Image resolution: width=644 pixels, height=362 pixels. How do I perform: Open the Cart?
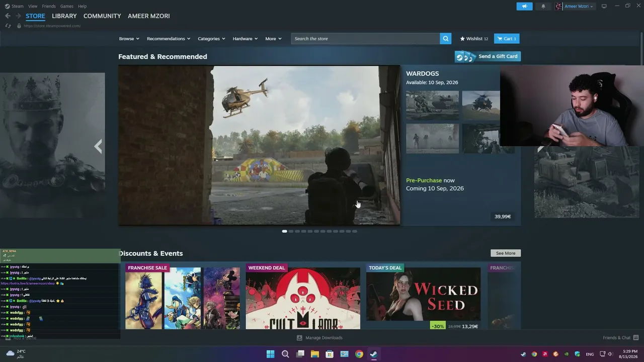coord(507,39)
